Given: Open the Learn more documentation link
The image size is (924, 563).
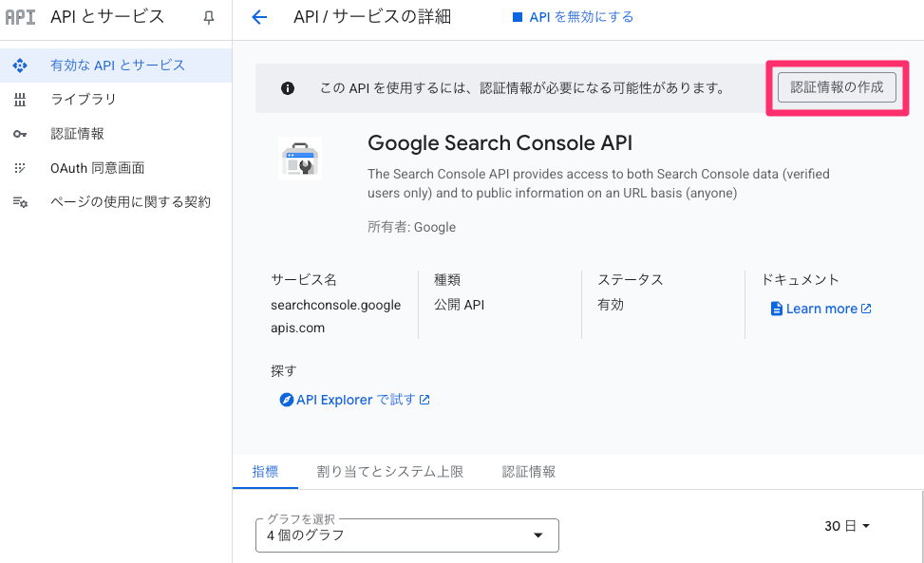Looking at the screenshot, I should click(x=820, y=309).
